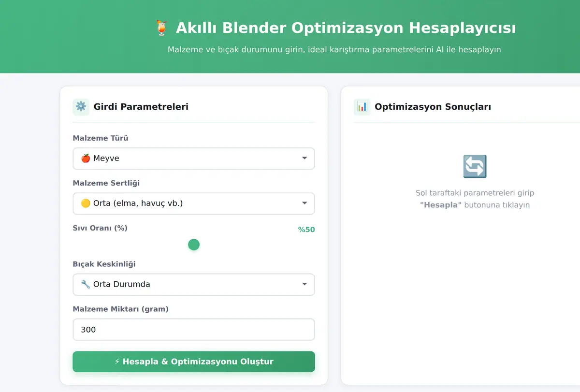Click the Malzeme Miktarı input showing 300
580x392 pixels.
194,330
